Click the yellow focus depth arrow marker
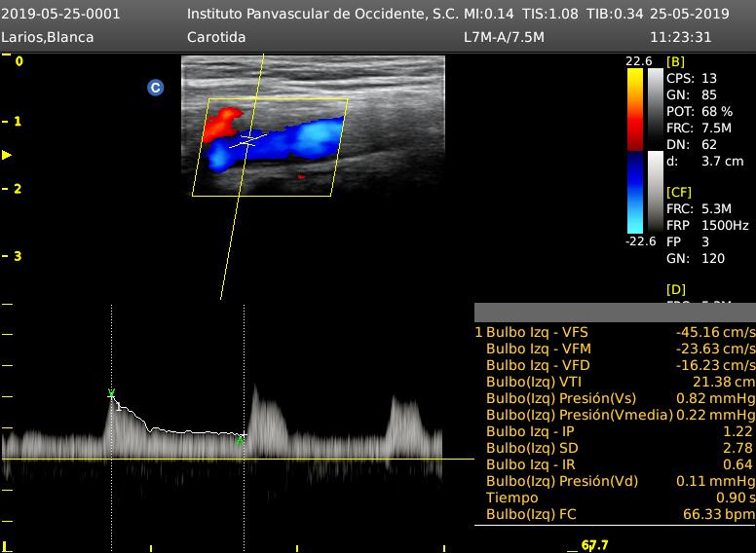756x553 pixels. [6, 155]
